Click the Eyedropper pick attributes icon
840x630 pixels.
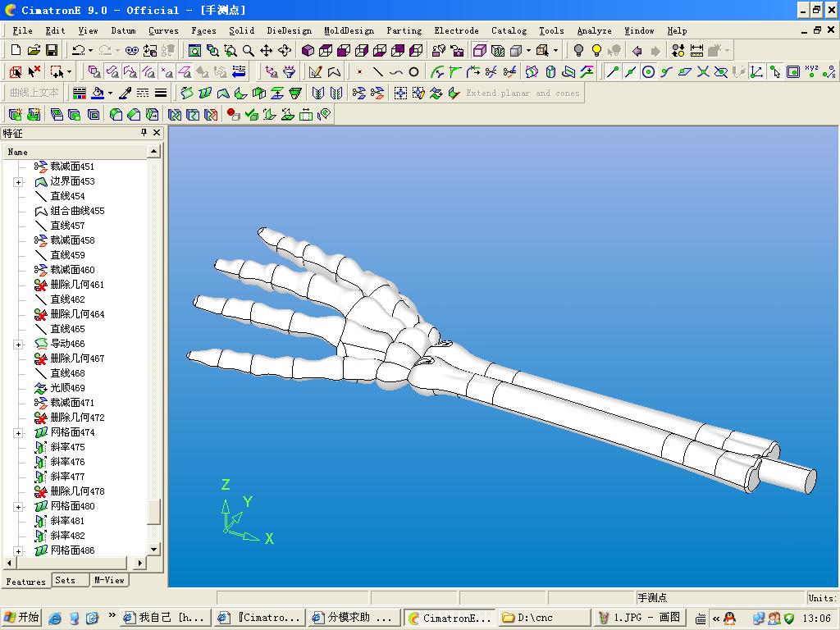coord(125,94)
